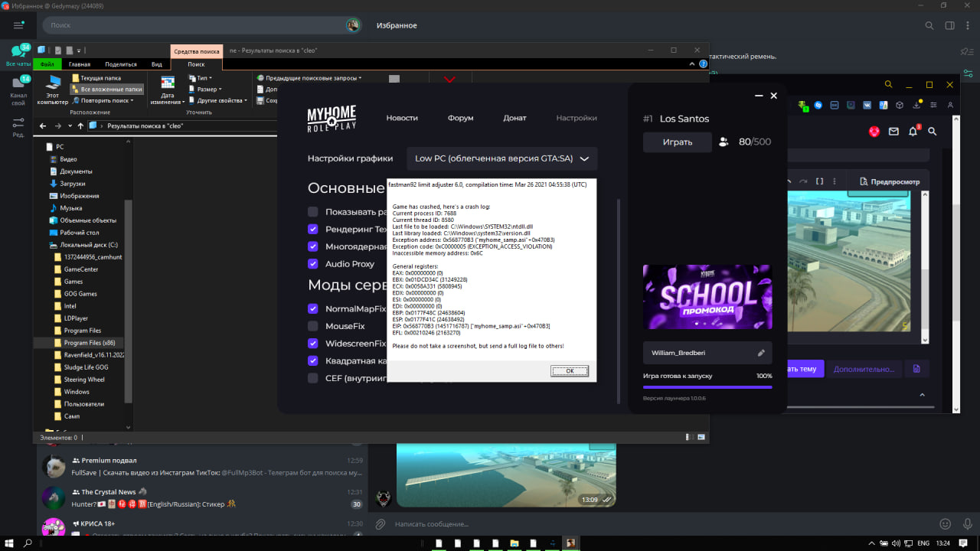Toggle "Рендеринг" checkbox in launcher
The width and height of the screenshot is (980, 551).
(x=312, y=230)
